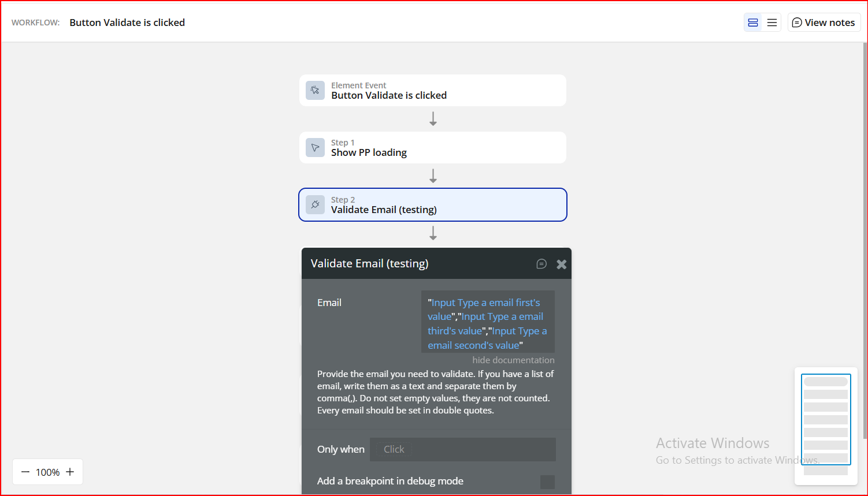Enable Add a breakpoint in debug mode
Viewport: 868px width, 496px height.
pyautogui.click(x=547, y=482)
